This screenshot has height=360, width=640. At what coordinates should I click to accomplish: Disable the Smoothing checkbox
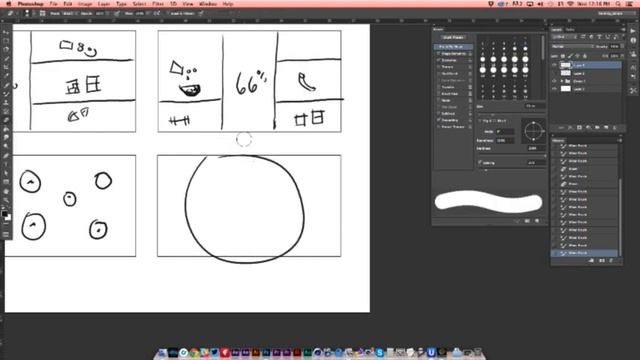[x=439, y=120]
